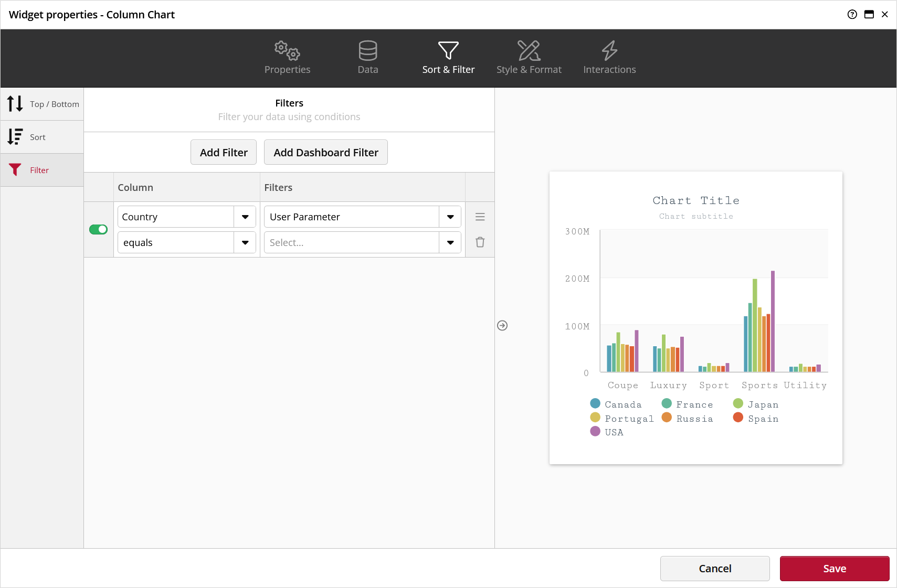Switch to the Top / Bottom section
Image resolution: width=897 pixels, height=588 pixels.
point(42,104)
